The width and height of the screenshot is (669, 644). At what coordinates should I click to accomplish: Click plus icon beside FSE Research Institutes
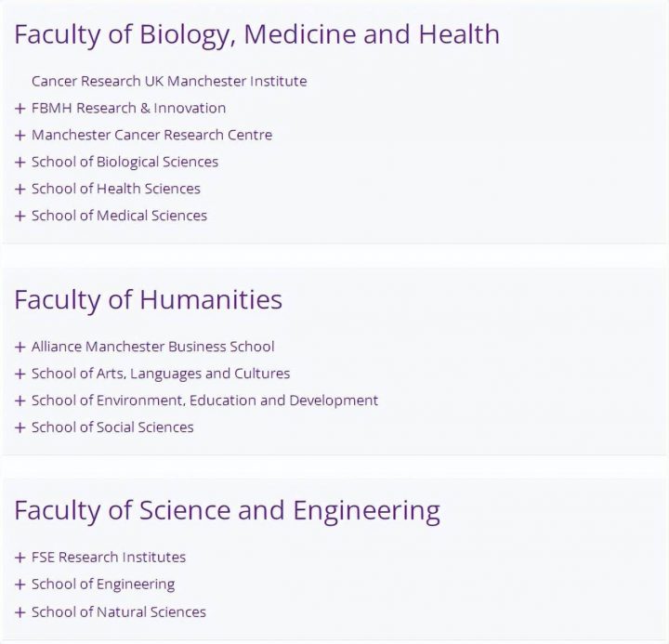click(20, 559)
